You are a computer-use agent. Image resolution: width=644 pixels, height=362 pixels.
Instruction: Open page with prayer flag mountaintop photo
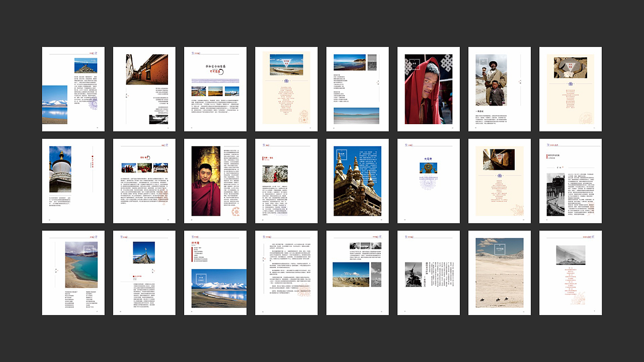click(x=144, y=273)
